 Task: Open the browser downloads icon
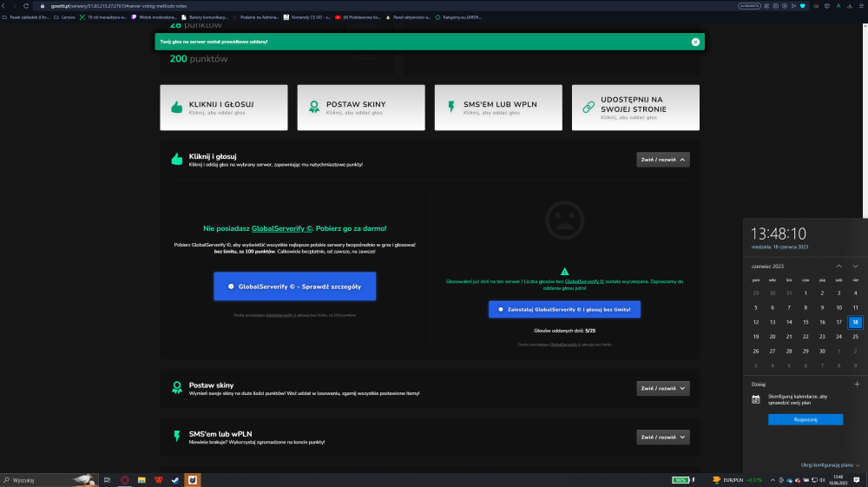[850, 5]
